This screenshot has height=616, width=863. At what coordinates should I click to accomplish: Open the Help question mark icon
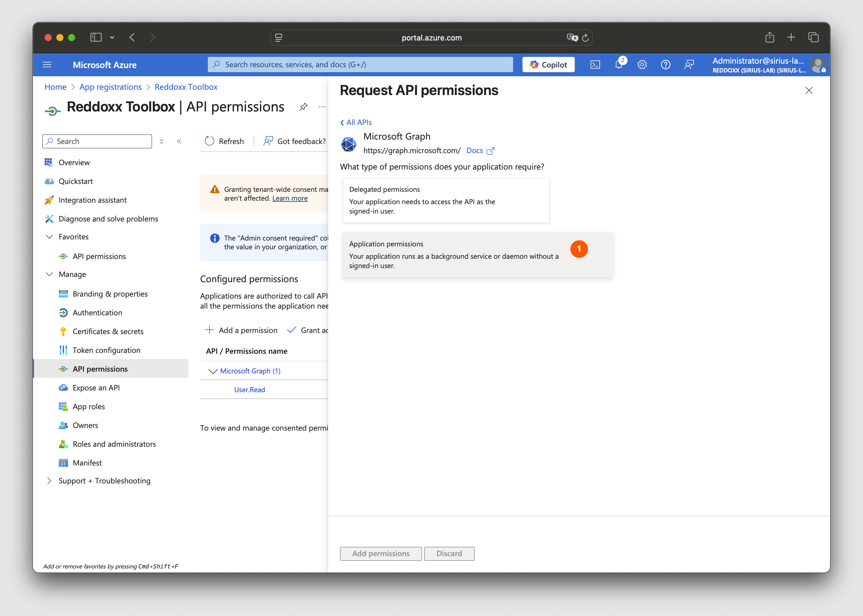tap(666, 65)
